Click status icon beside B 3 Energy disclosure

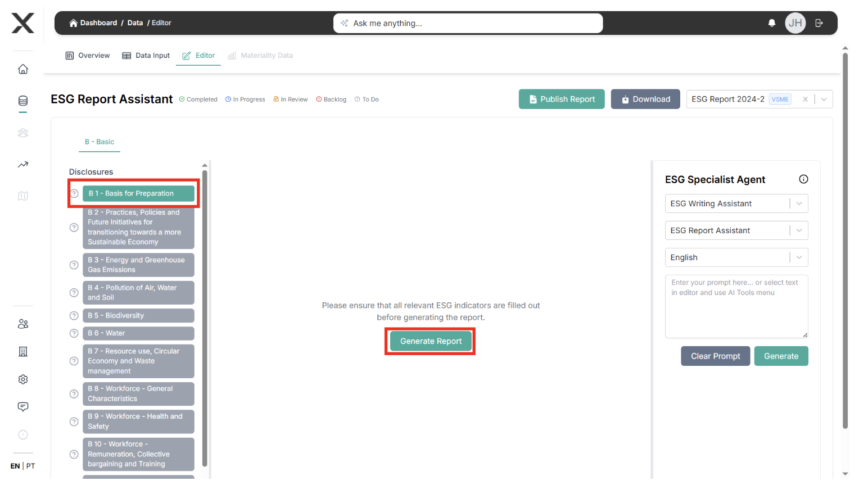74,265
